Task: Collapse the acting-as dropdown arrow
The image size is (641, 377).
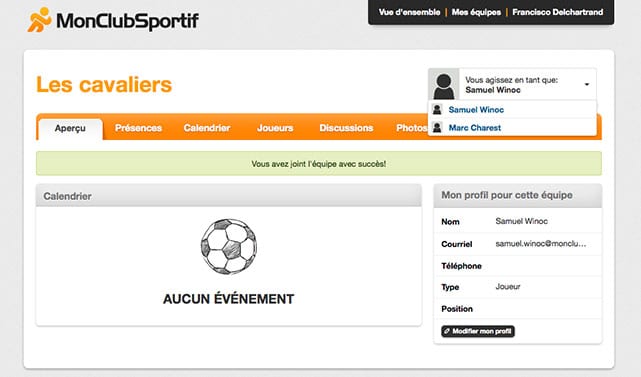Action: [587, 84]
